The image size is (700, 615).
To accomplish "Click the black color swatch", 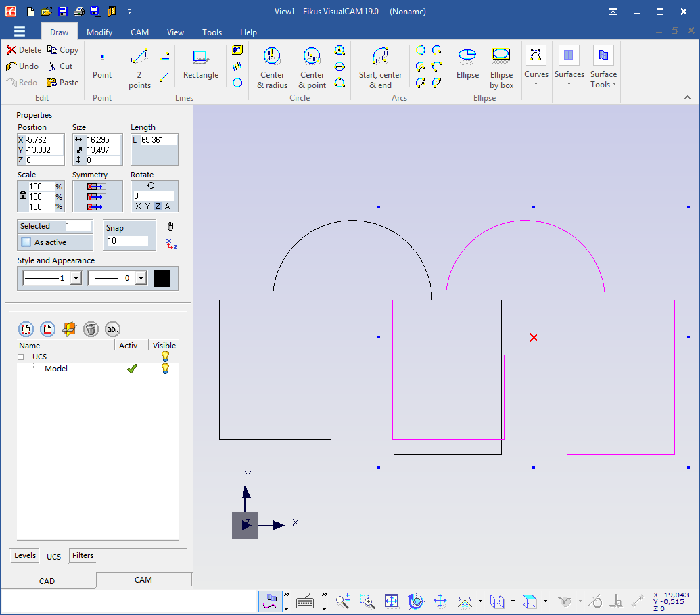I will [162, 278].
